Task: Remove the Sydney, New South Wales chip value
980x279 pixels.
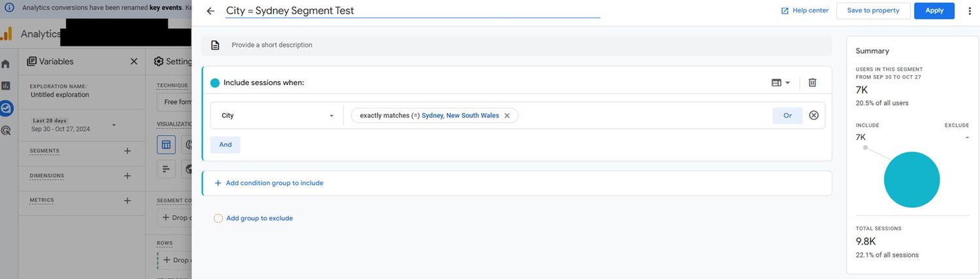Action: point(507,116)
